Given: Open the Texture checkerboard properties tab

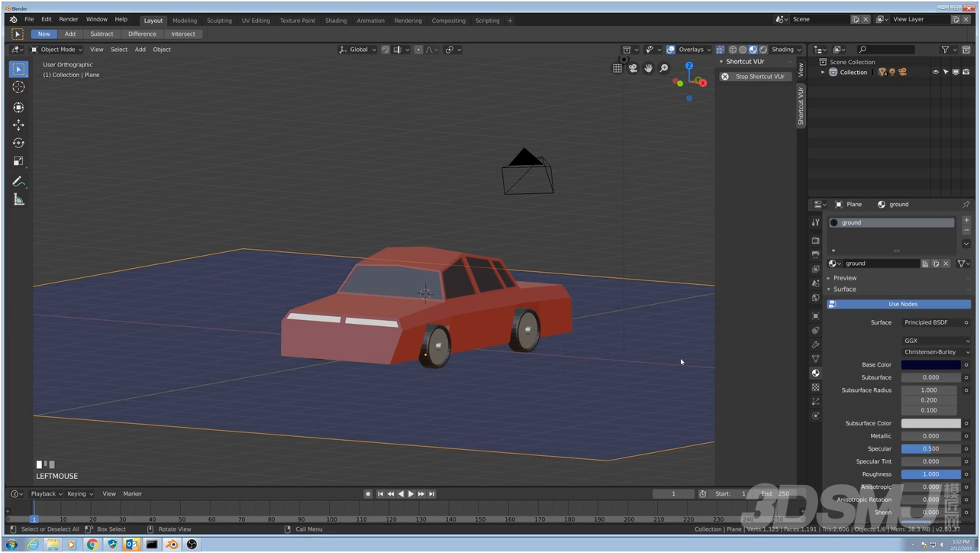Looking at the screenshot, I should click(815, 387).
